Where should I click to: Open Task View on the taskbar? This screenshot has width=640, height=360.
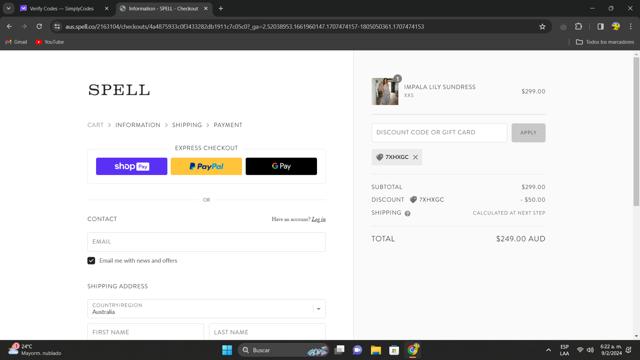339,350
